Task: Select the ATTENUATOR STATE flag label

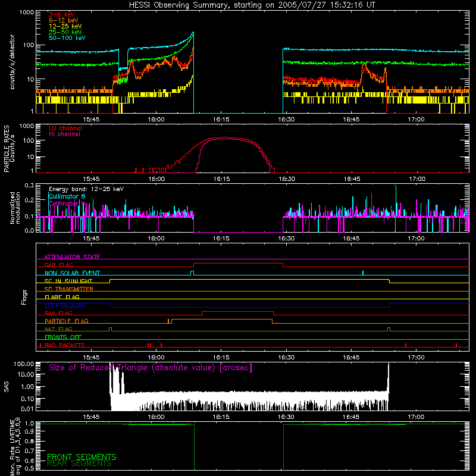Action: [x=72, y=257]
